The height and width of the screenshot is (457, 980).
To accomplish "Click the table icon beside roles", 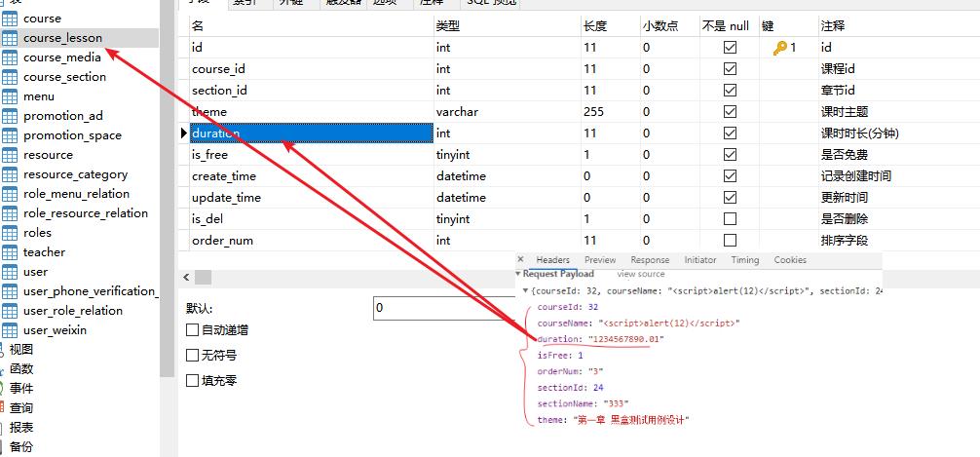I will [x=10, y=233].
